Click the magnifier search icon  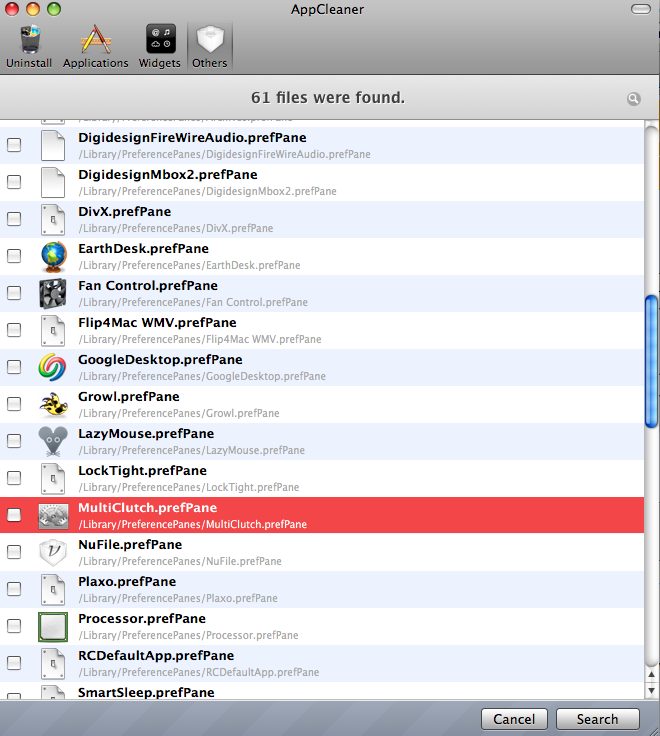(634, 99)
